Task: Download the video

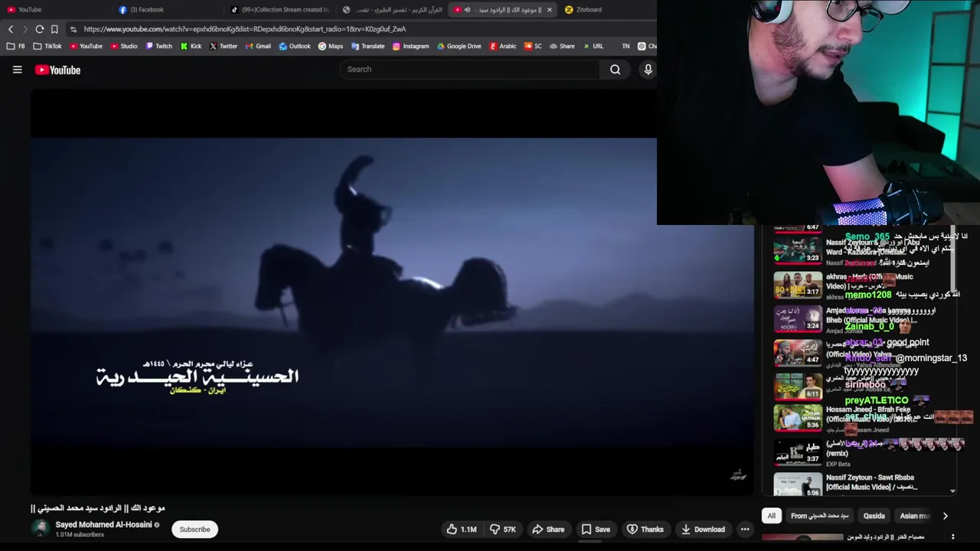Action: point(703,529)
